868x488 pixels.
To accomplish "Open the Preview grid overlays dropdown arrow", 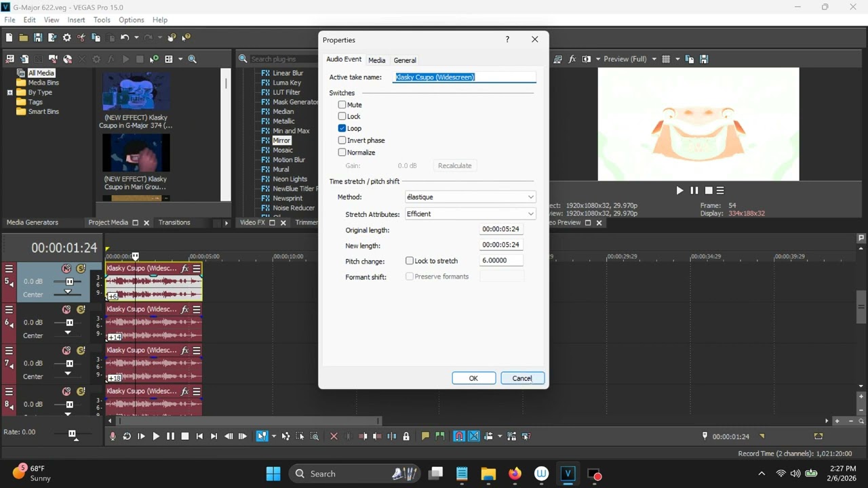I will click(x=677, y=59).
